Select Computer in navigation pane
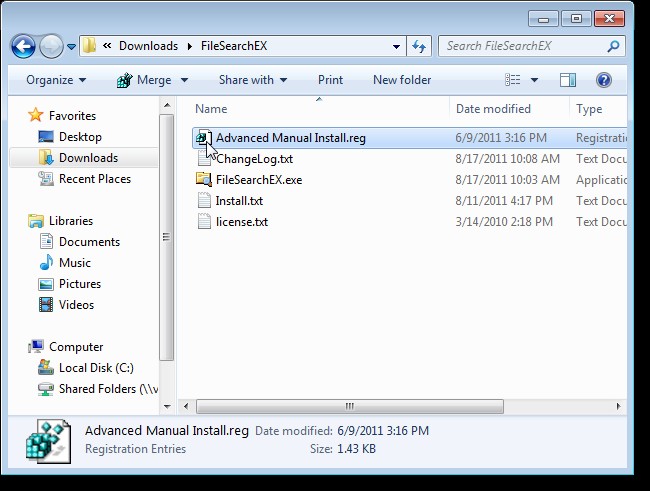 (x=76, y=347)
